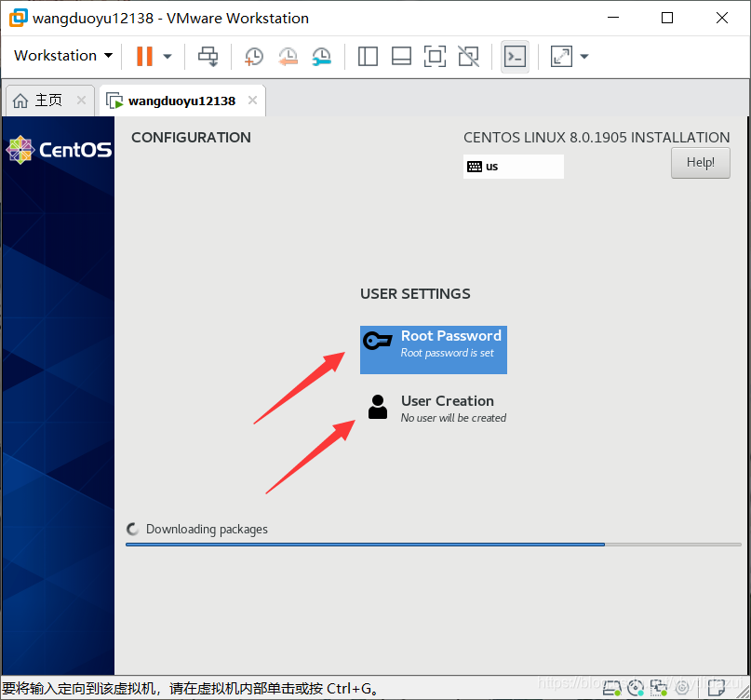Screen dimensions: 751x700
Task: Click the hard disk status icon
Action: (x=611, y=689)
